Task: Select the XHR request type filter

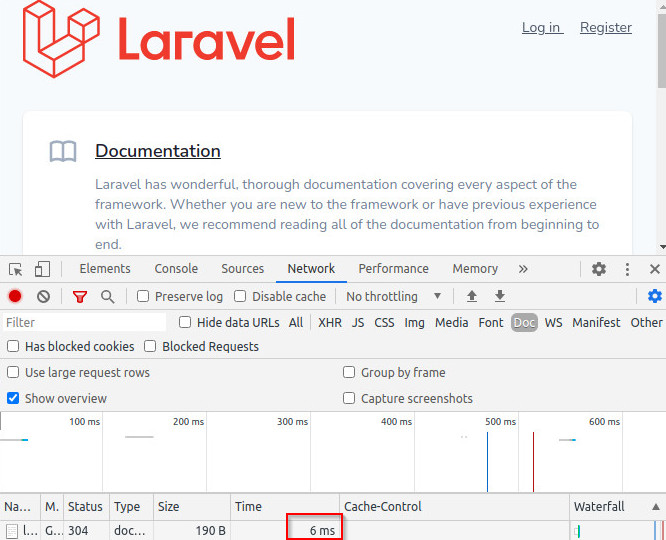Action: point(329,323)
